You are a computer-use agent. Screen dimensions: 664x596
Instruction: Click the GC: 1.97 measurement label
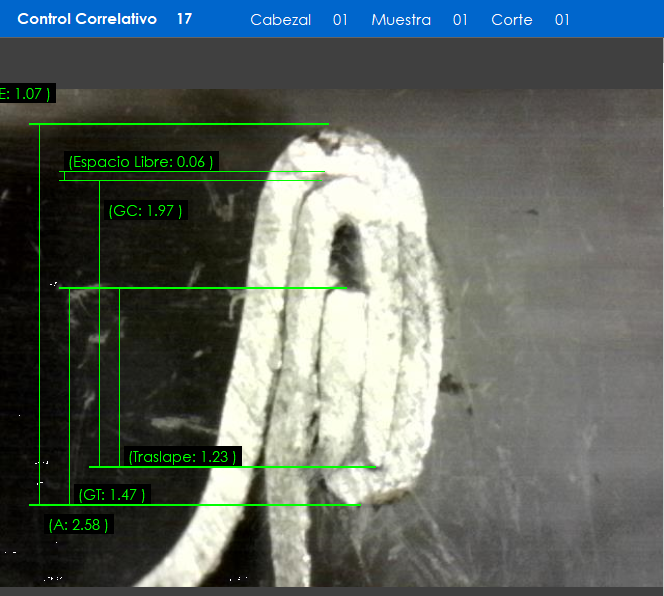pos(146,211)
